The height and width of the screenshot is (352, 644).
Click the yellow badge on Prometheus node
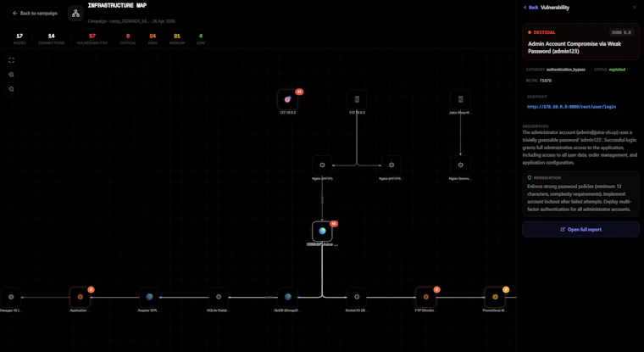click(x=506, y=289)
